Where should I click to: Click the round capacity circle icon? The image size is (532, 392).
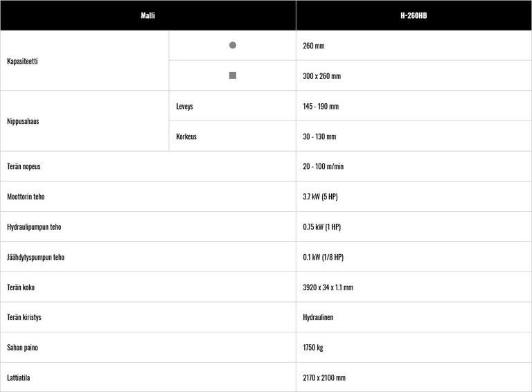233,45
